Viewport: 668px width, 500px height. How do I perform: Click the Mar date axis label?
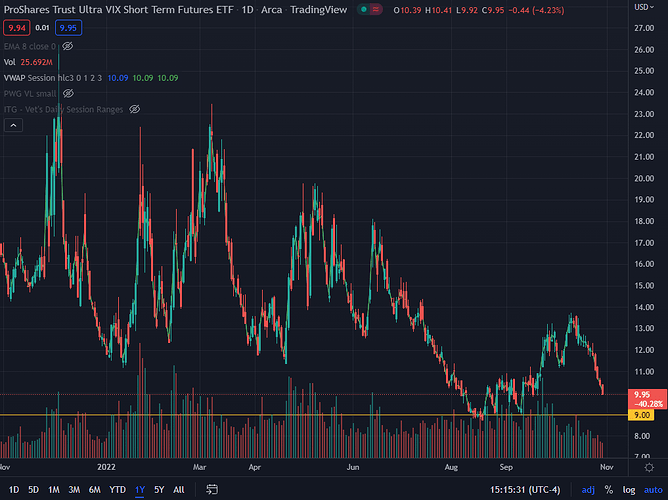tap(199, 467)
